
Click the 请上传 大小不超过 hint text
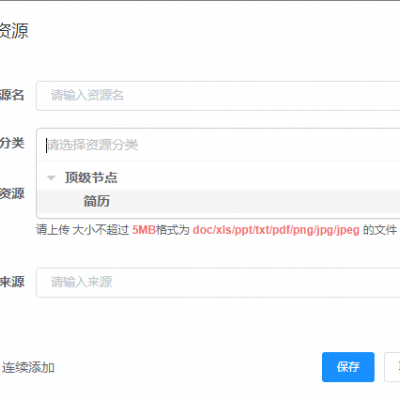82,230
